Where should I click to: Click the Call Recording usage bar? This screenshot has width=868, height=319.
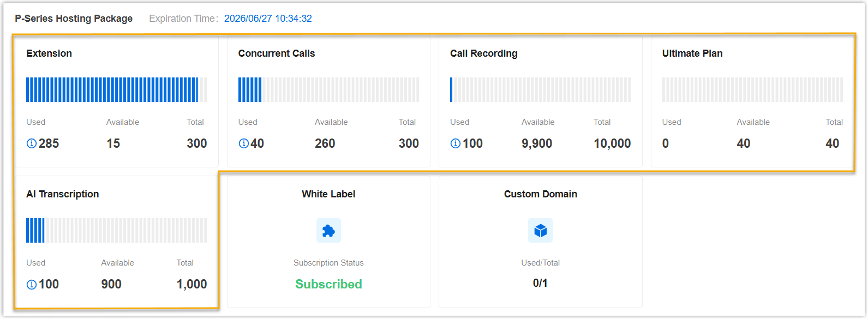click(540, 90)
